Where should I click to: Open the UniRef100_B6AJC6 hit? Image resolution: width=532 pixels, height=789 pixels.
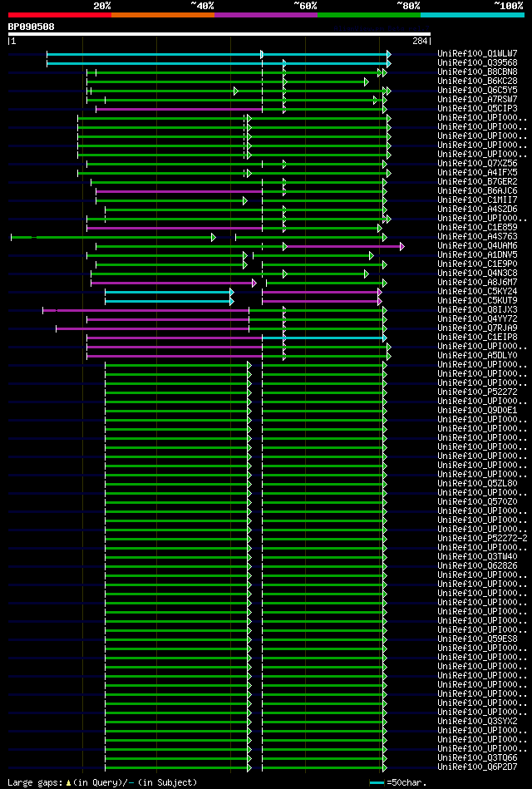tap(477, 191)
